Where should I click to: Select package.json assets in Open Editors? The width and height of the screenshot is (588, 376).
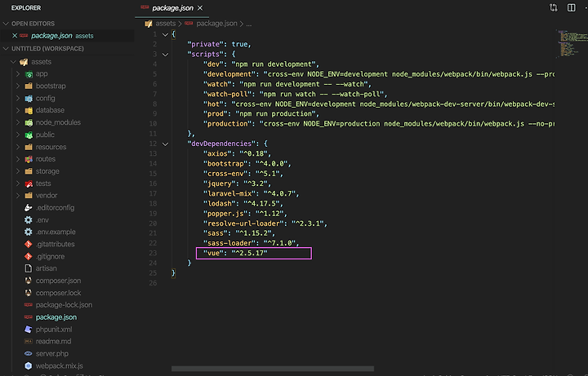tap(67, 36)
